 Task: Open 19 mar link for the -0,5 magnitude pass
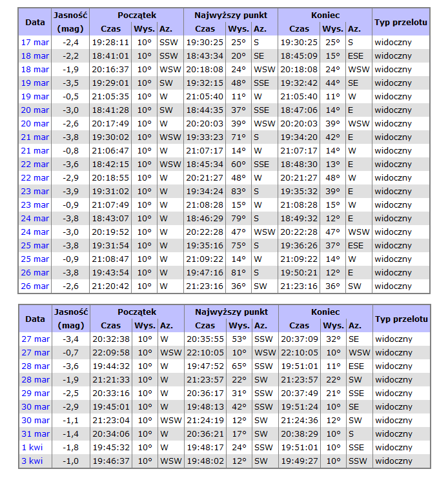pos(35,97)
